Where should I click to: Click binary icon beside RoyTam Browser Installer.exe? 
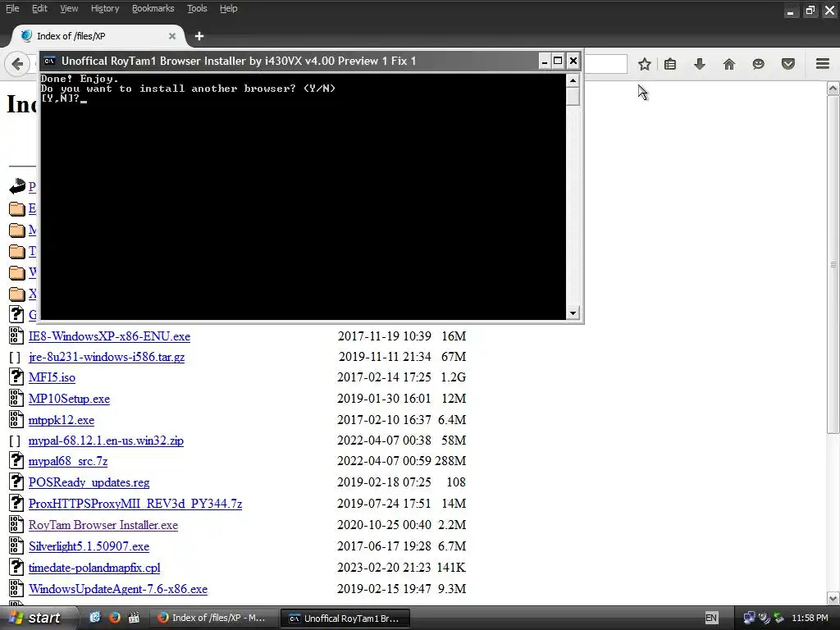(16, 524)
